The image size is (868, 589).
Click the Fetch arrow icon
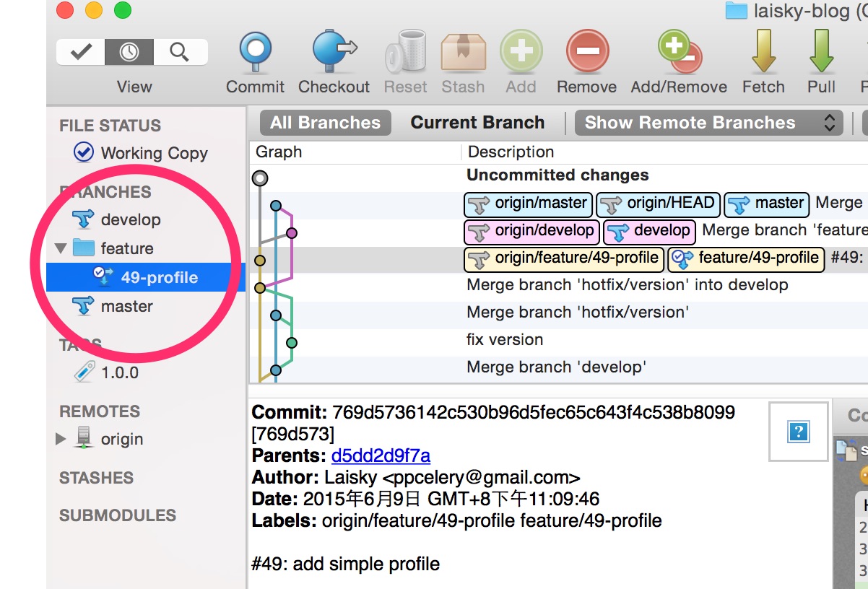click(763, 53)
